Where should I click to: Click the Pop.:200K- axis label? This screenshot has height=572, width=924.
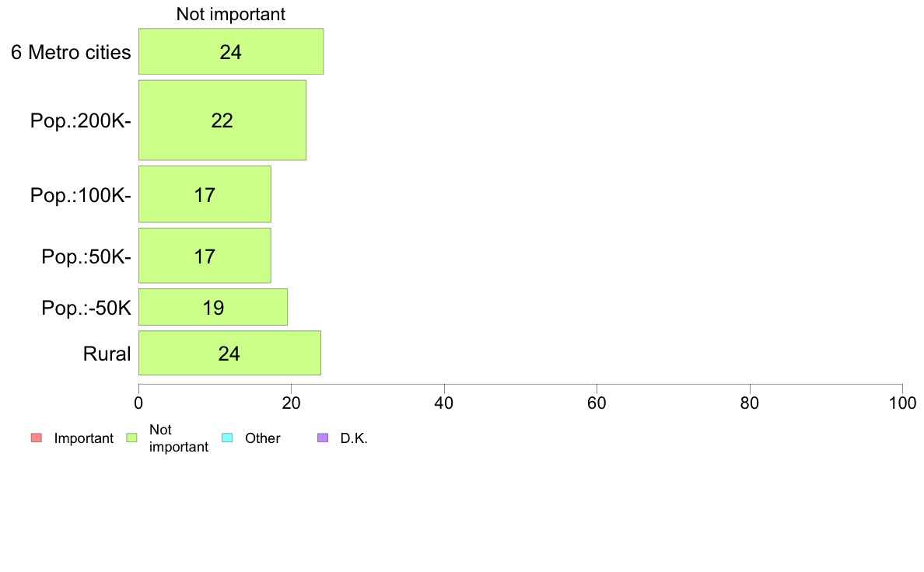(x=81, y=120)
